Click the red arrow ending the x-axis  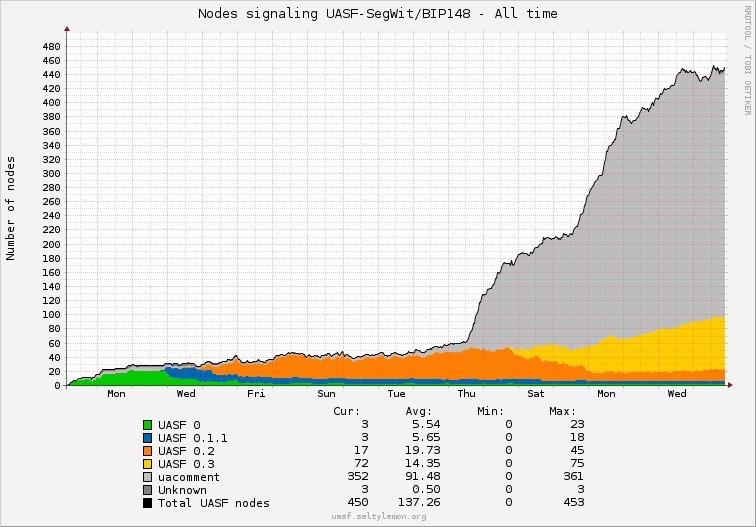click(x=730, y=385)
